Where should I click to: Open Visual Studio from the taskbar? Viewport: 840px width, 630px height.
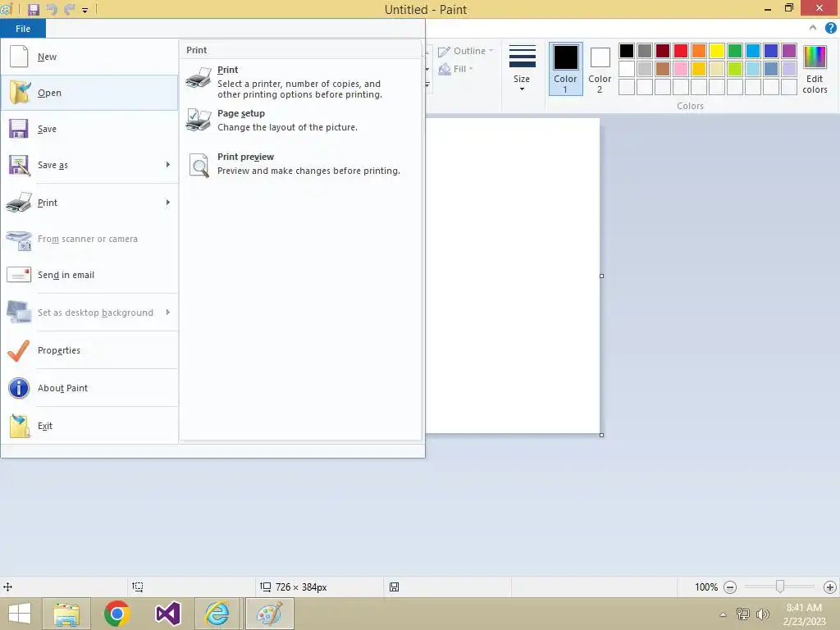pos(167,614)
